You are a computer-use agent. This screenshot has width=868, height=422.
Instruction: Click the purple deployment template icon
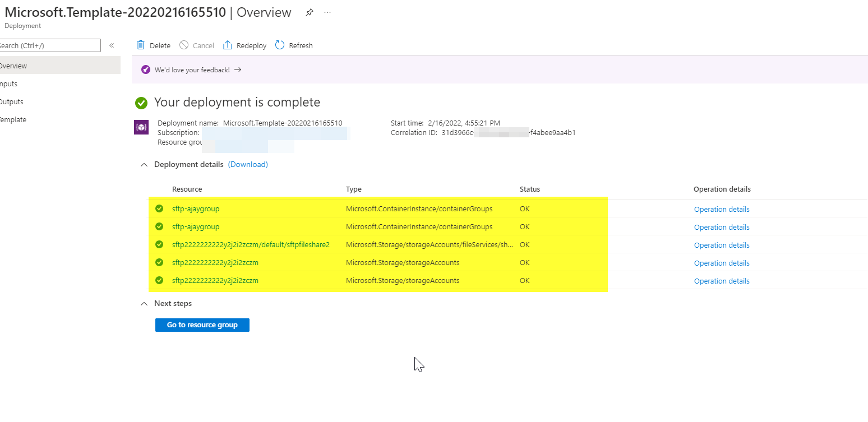click(141, 127)
